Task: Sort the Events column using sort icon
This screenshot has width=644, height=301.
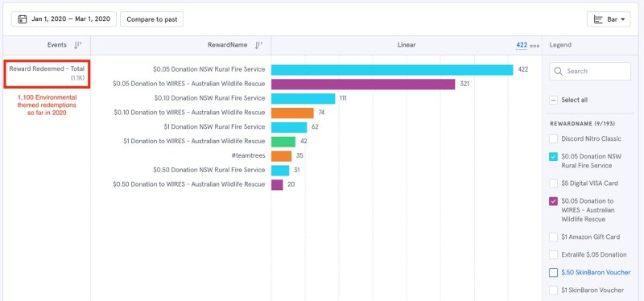Action: (x=77, y=45)
